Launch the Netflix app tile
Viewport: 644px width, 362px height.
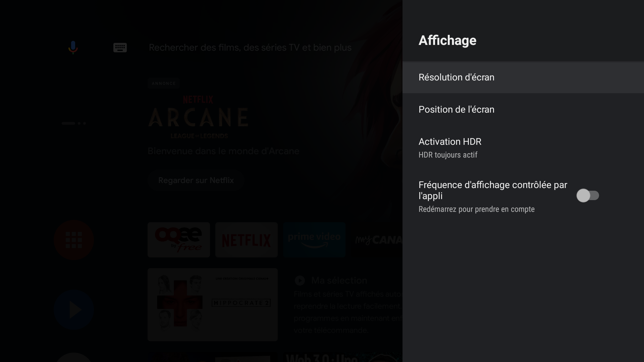247,240
